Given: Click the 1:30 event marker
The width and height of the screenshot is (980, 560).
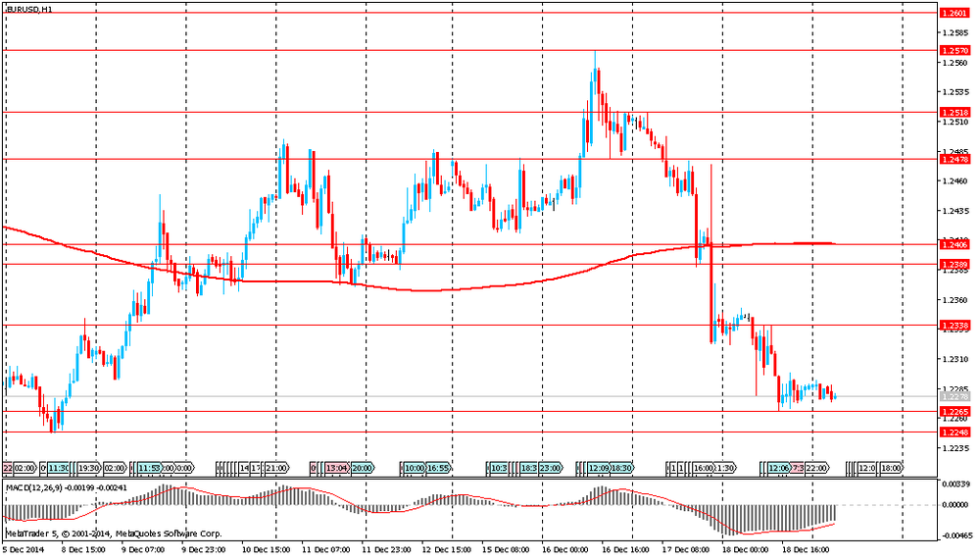Looking at the screenshot, I should tap(726, 468).
